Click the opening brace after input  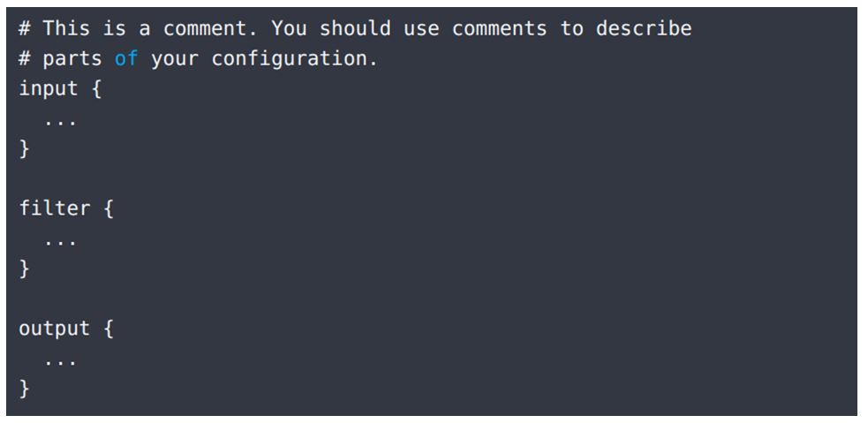click(x=96, y=89)
